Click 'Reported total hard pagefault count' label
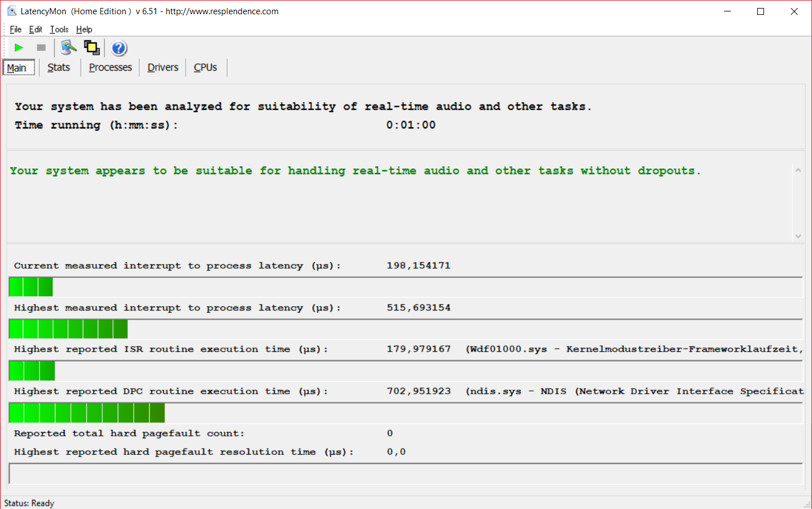Viewport: 812px width, 509px height. (129, 434)
